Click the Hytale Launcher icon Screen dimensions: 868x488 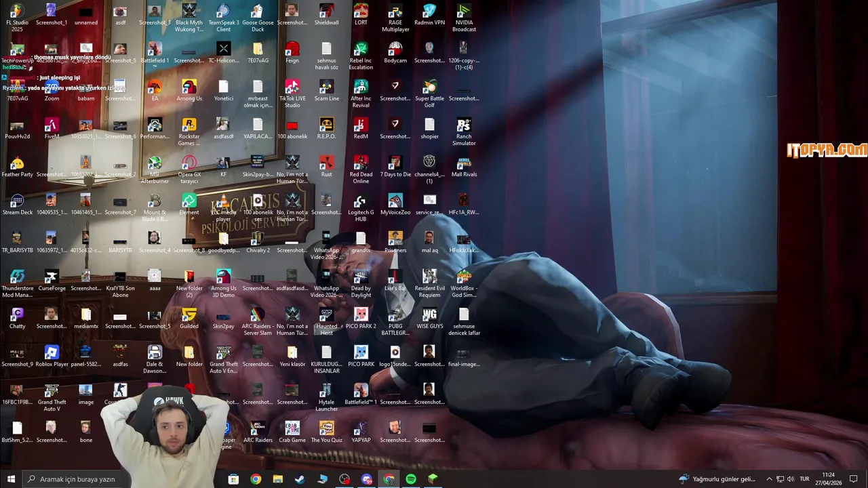click(326, 397)
